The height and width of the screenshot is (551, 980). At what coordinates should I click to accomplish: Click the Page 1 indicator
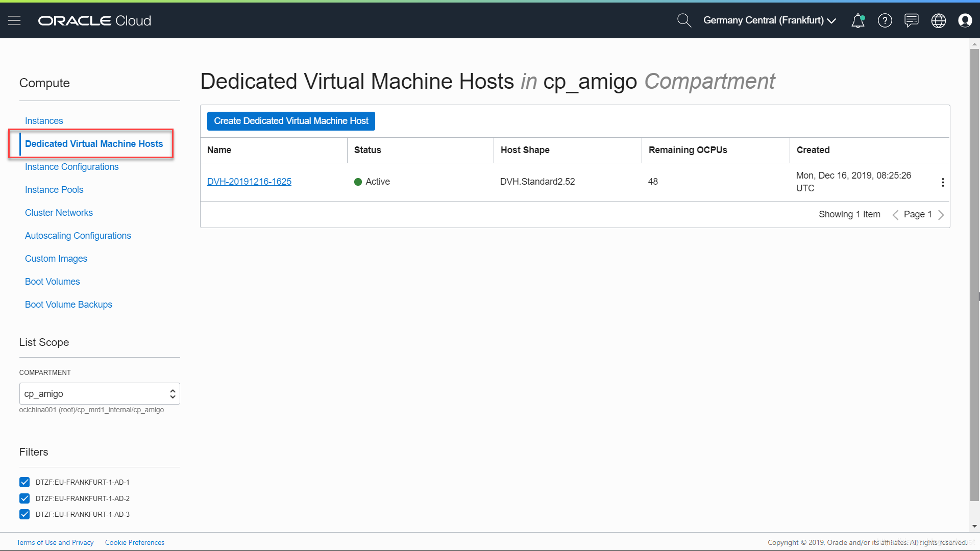pyautogui.click(x=918, y=214)
